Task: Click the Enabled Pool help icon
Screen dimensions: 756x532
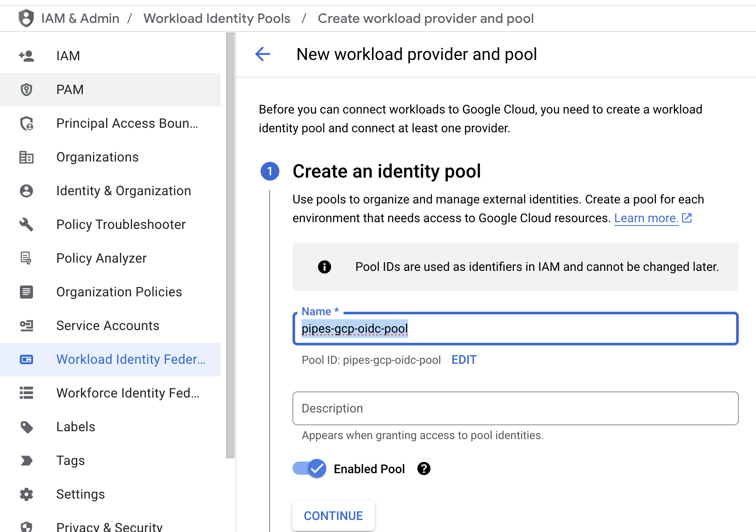Action: pyautogui.click(x=424, y=469)
